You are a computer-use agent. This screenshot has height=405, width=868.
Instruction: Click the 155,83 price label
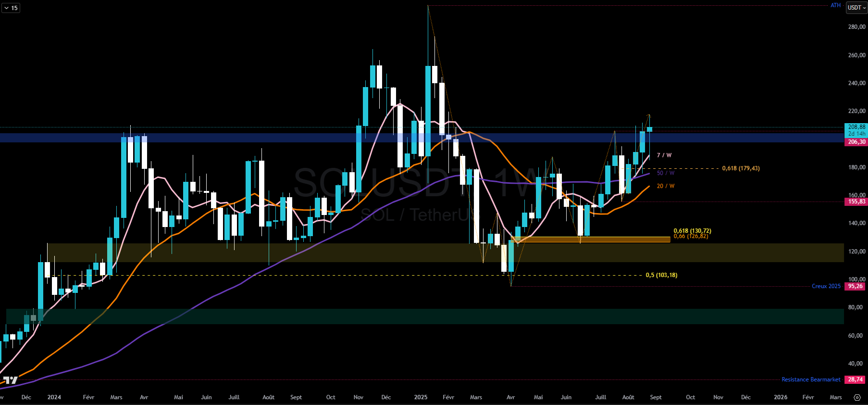856,202
